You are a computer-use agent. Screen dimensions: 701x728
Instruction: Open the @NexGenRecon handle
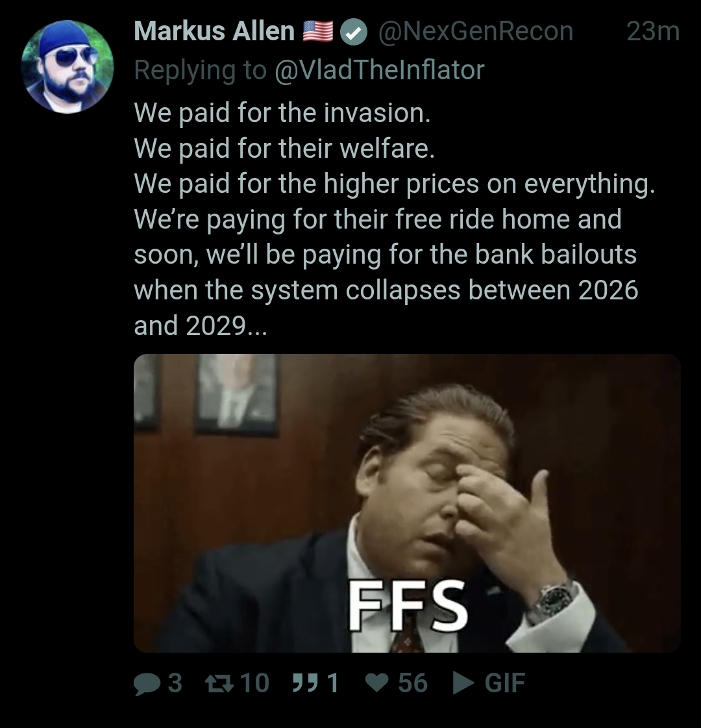coord(476,32)
